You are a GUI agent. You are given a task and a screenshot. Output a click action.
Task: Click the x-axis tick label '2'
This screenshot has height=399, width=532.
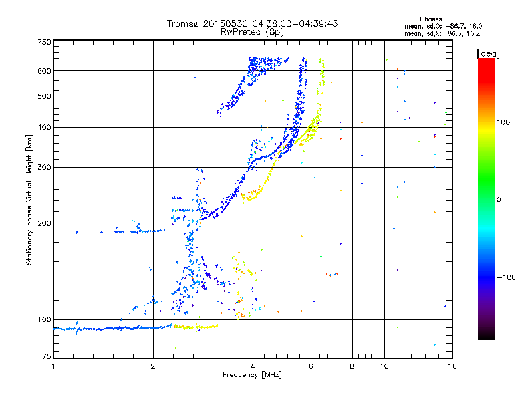coord(153,366)
